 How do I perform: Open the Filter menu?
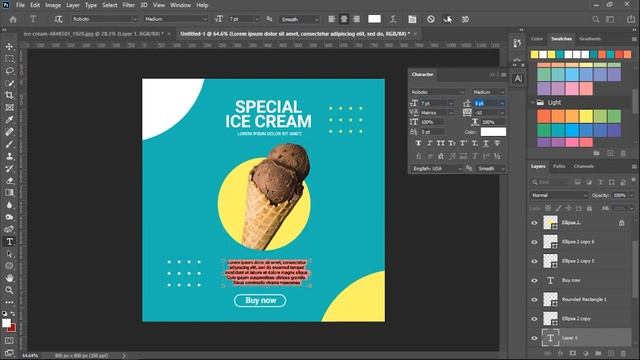click(129, 5)
